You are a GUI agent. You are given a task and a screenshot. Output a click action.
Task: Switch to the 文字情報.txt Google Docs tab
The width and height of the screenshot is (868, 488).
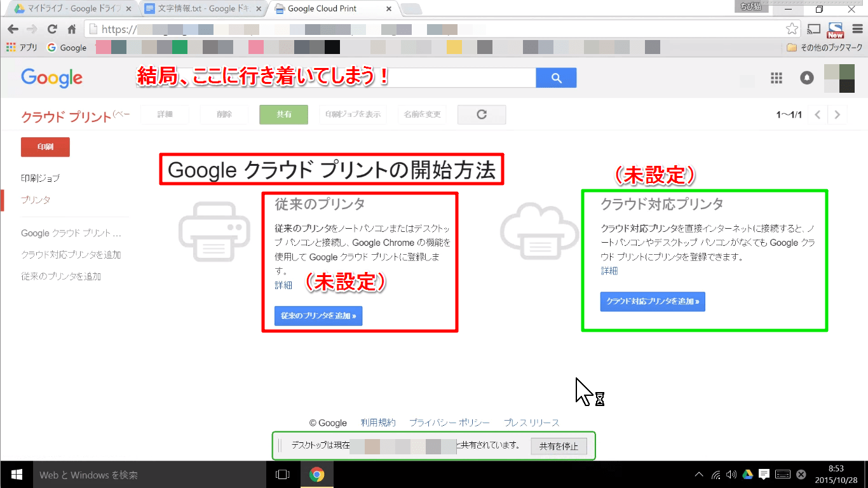199,9
